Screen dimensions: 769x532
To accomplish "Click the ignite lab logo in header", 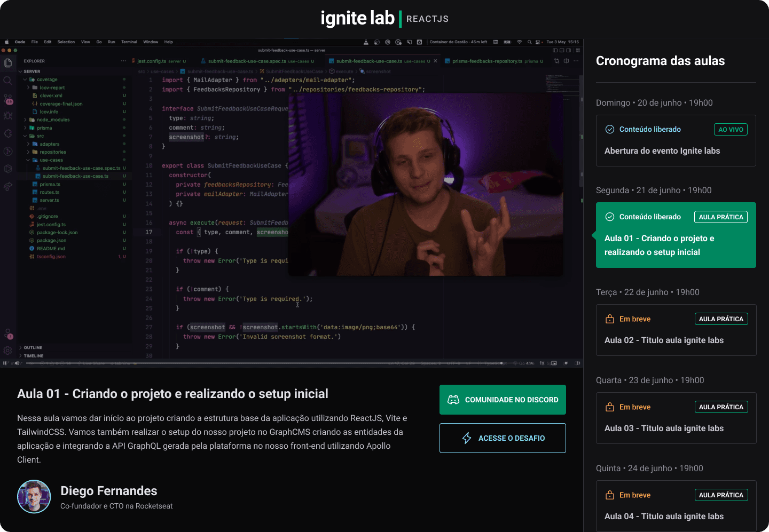I will pos(384,18).
